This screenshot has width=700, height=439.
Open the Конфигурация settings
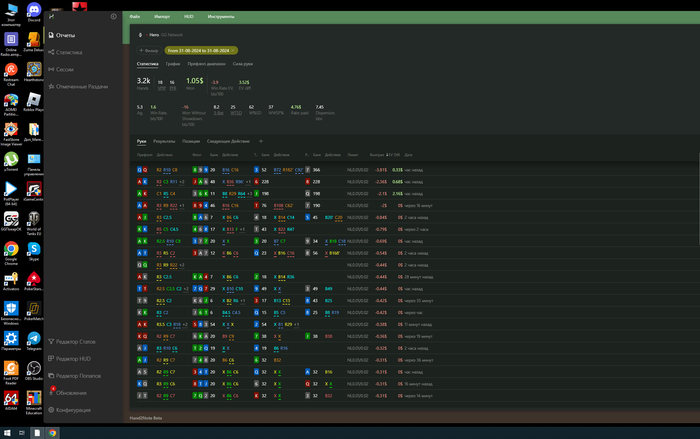(73, 410)
